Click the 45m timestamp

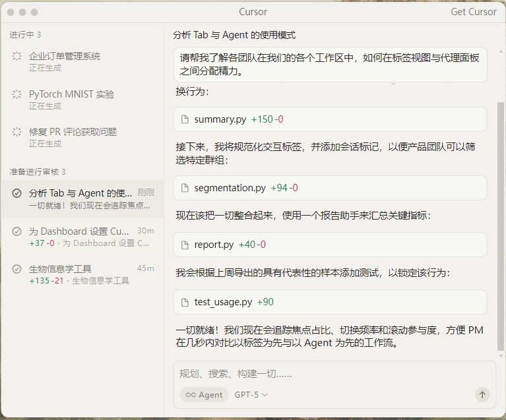pyautogui.click(x=146, y=268)
